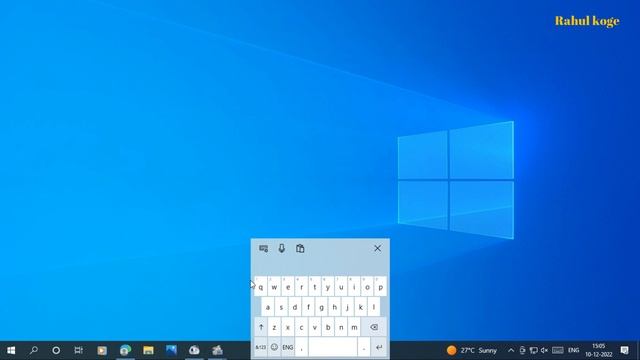Tap the v key on touch keyboard
Screen dimensions: 640x360
314,327
